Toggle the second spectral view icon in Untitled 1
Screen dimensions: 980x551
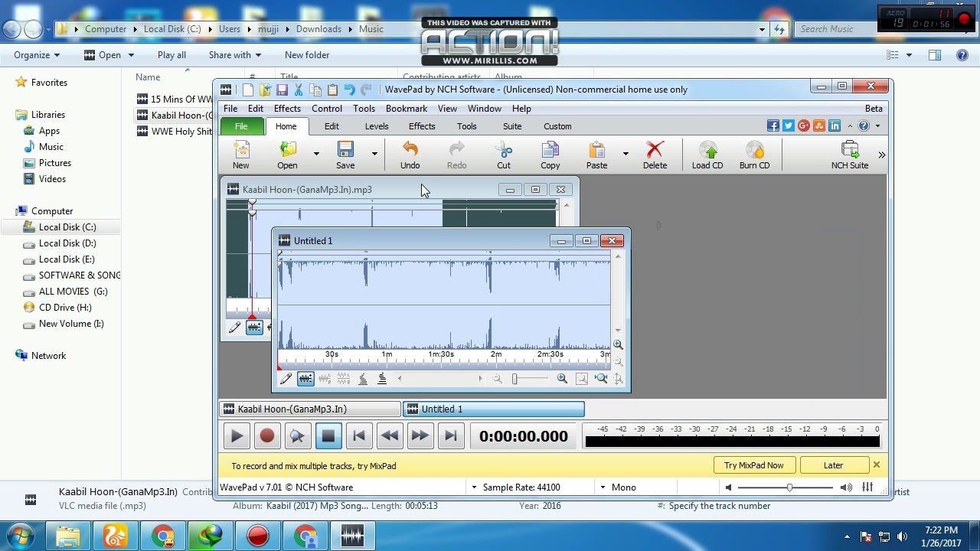pyautogui.click(x=382, y=379)
